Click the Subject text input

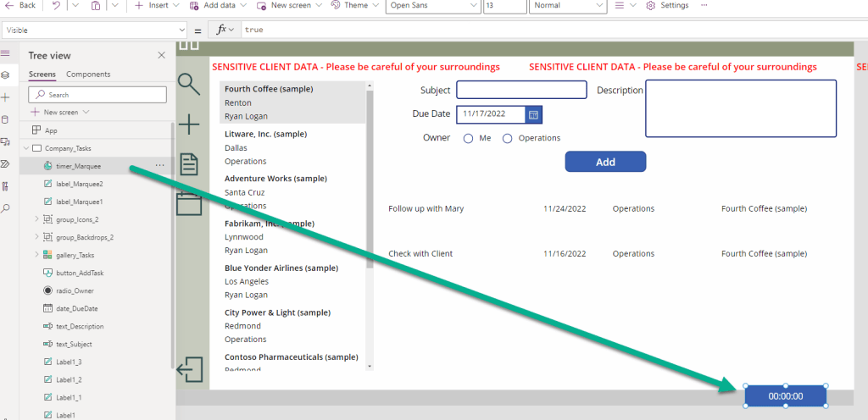click(x=521, y=90)
